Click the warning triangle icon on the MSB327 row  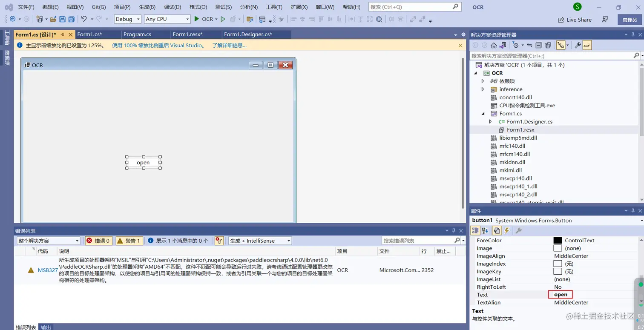tap(31, 270)
